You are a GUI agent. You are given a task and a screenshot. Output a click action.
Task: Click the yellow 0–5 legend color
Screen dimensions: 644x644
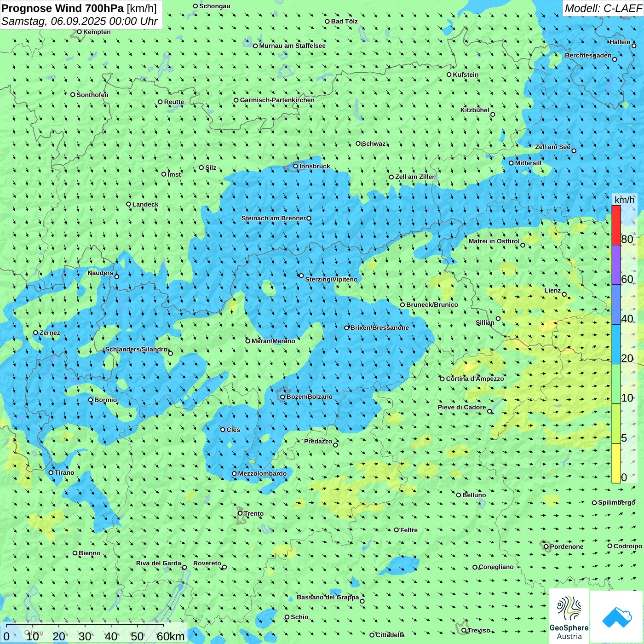616,463
